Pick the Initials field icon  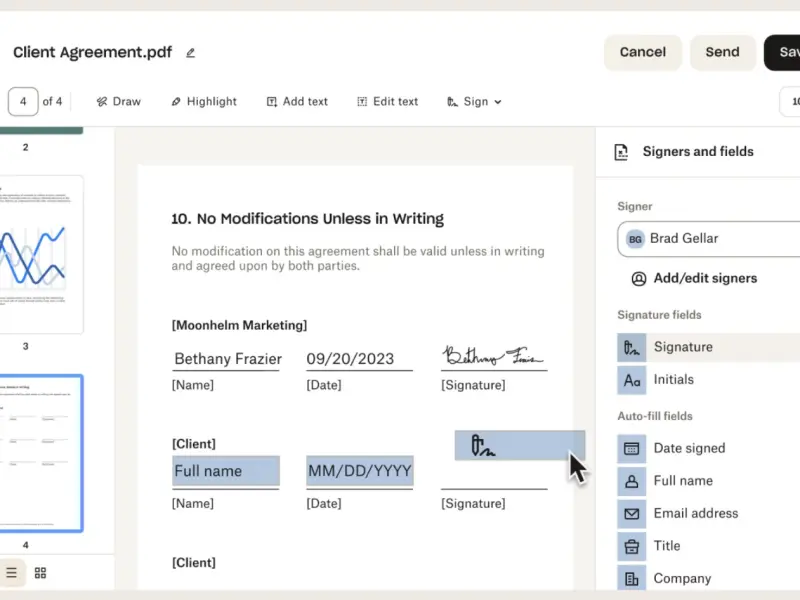click(x=632, y=380)
